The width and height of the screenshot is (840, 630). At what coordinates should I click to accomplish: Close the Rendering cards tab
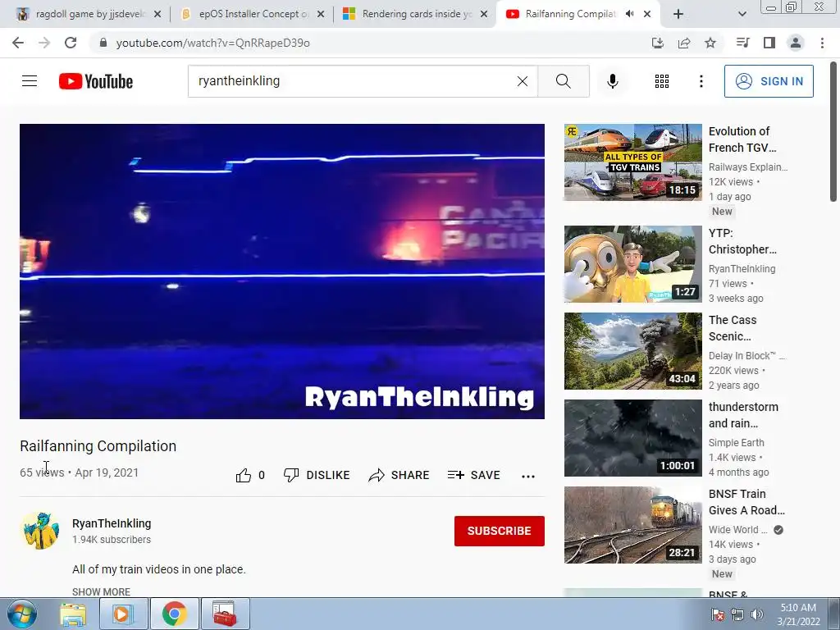(484, 14)
